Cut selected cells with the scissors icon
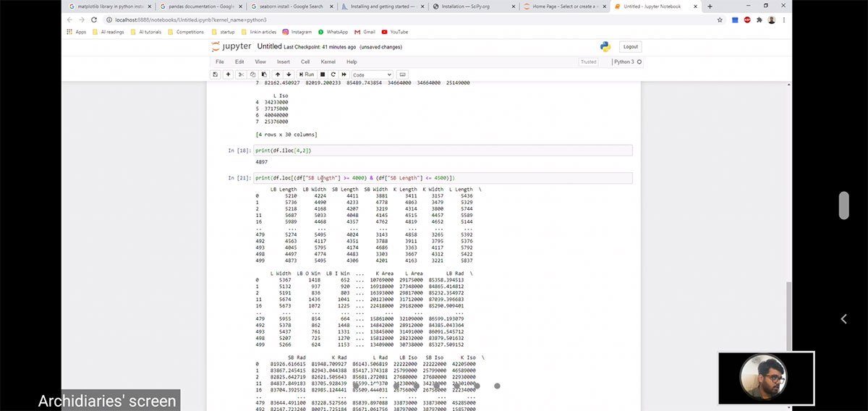The height and width of the screenshot is (411, 868). tap(242, 75)
